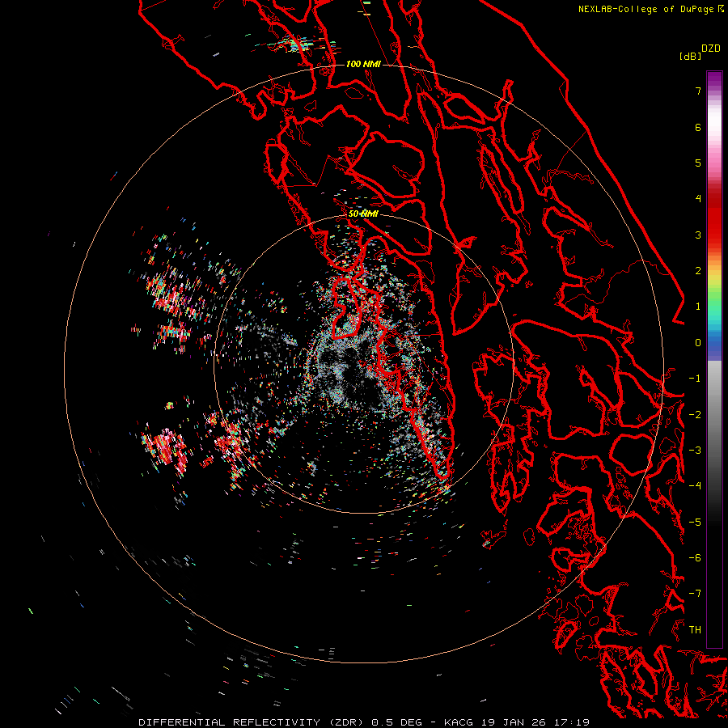The image size is (728, 728).
Task: Click the 7 value on color scale
Action: pyautogui.click(x=698, y=91)
